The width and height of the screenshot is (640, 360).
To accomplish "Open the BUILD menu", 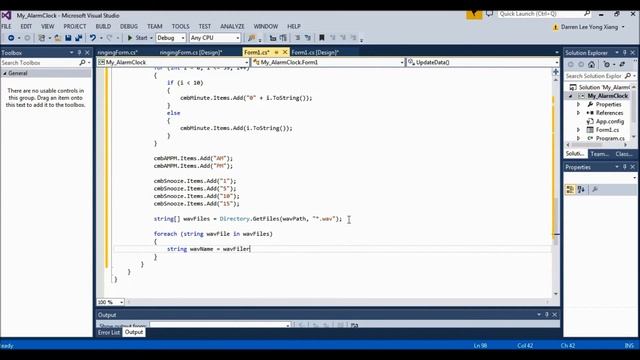I will [x=103, y=26].
